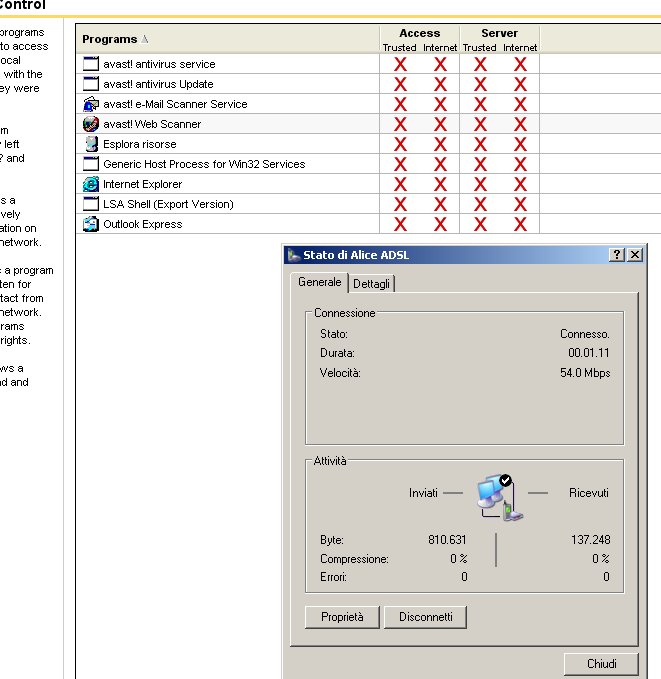Select LSA Shell (Export Version) text
The height and width of the screenshot is (679, 661).
coord(168,204)
